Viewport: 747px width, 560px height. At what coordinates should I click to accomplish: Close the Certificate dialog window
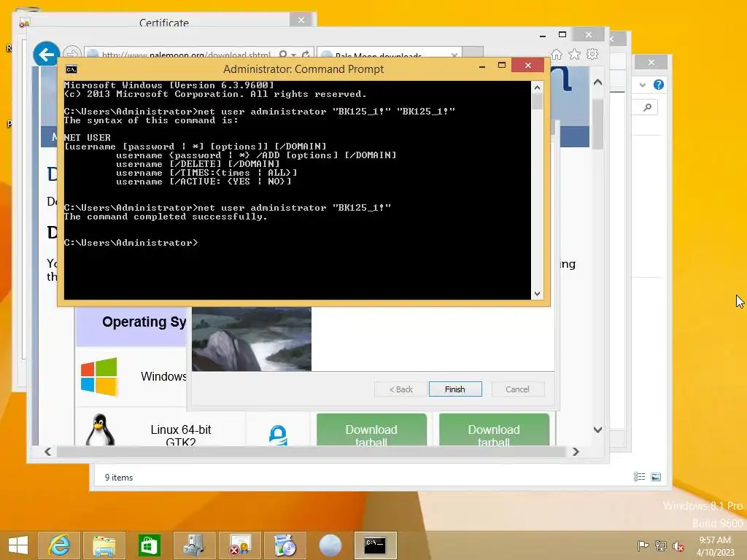pos(301,20)
